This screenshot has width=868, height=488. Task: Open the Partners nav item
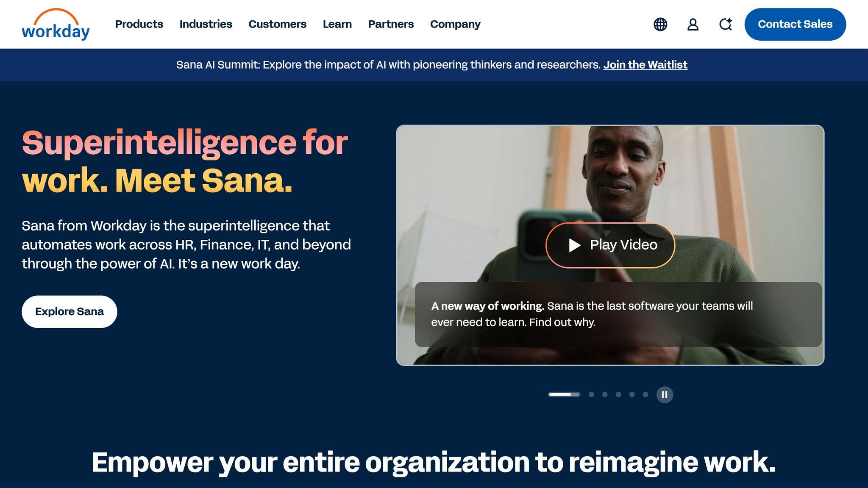[x=391, y=24]
